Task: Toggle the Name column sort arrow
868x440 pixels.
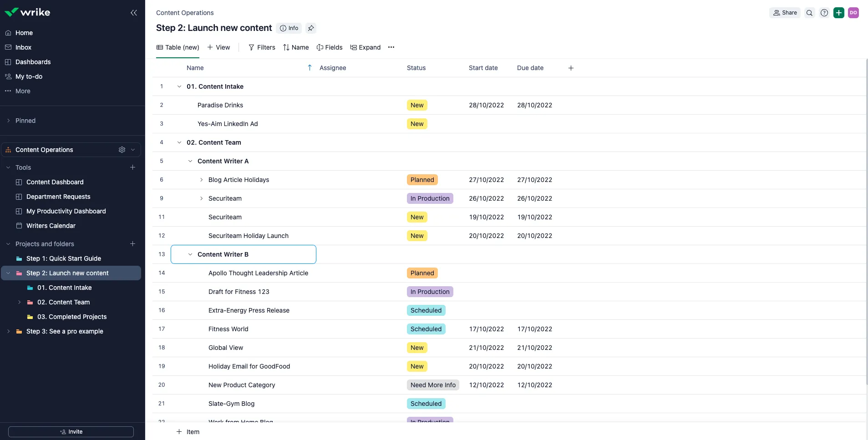Action: (310, 68)
